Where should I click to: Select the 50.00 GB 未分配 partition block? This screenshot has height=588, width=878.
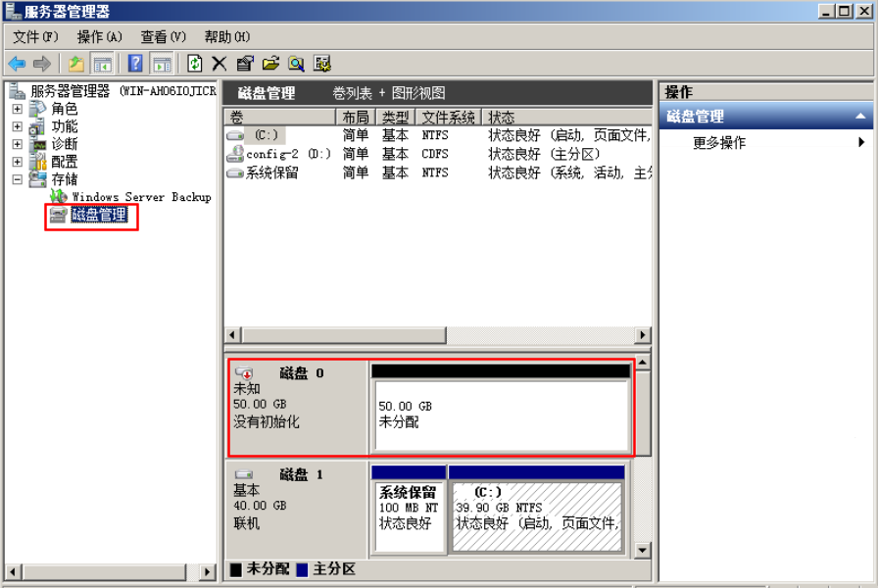click(501, 415)
